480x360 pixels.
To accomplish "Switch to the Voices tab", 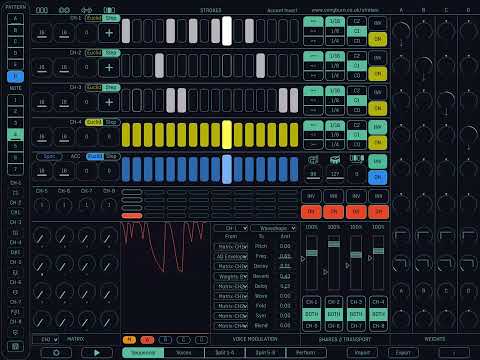I will (x=184, y=352).
